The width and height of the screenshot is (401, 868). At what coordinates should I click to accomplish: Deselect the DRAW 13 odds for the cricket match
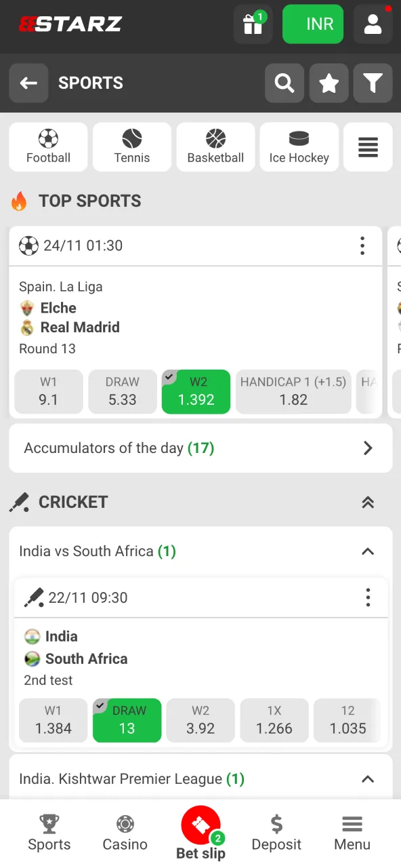click(127, 720)
